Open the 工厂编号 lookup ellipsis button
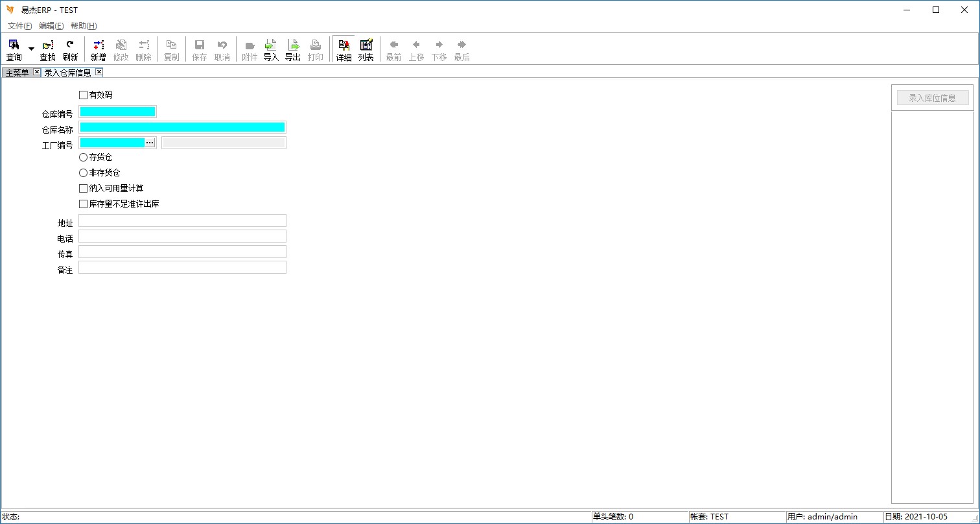980x524 pixels. [x=150, y=143]
